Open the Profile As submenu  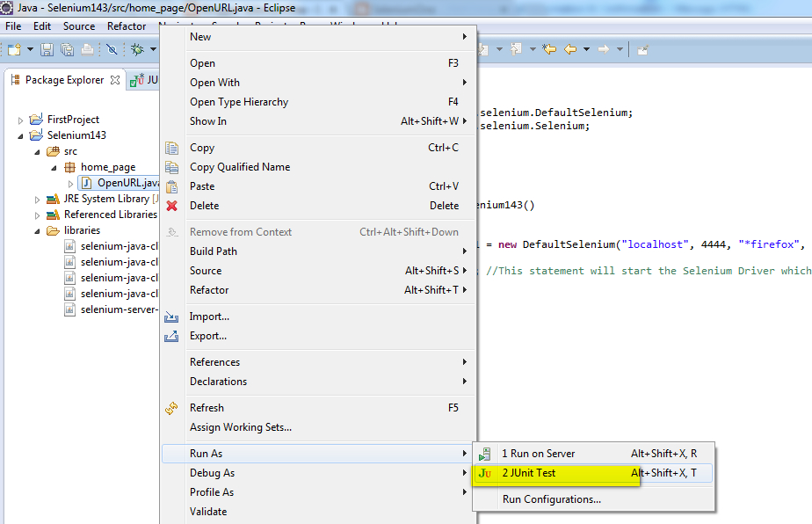point(317,492)
